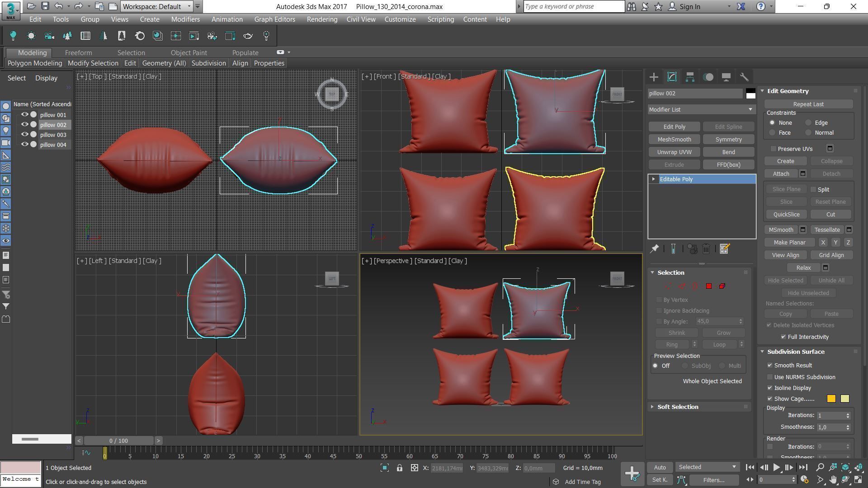
Task: Enable Preserve UVs checkbox
Action: [774, 149]
